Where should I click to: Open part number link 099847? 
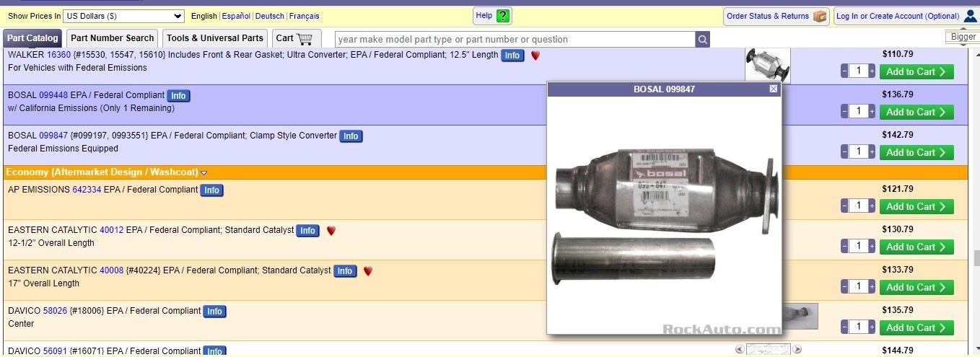coord(53,136)
